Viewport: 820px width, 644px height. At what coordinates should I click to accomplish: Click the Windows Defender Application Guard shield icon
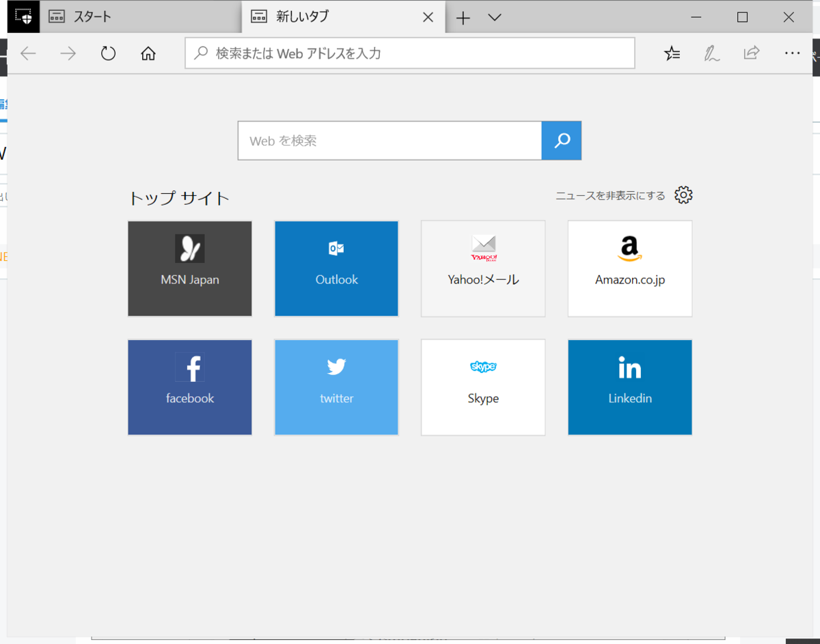click(x=23, y=16)
